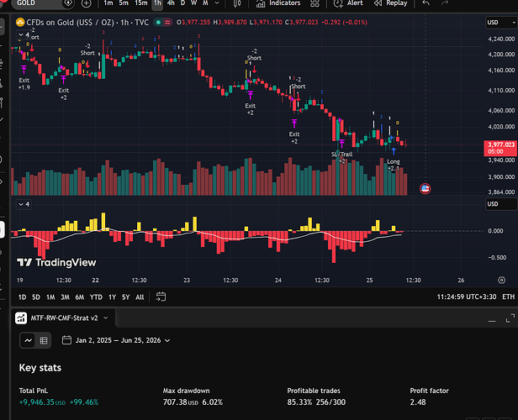Set range to 5D
Image resolution: width=518 pixels, height=420 pixels.
[x=36, y=297]
